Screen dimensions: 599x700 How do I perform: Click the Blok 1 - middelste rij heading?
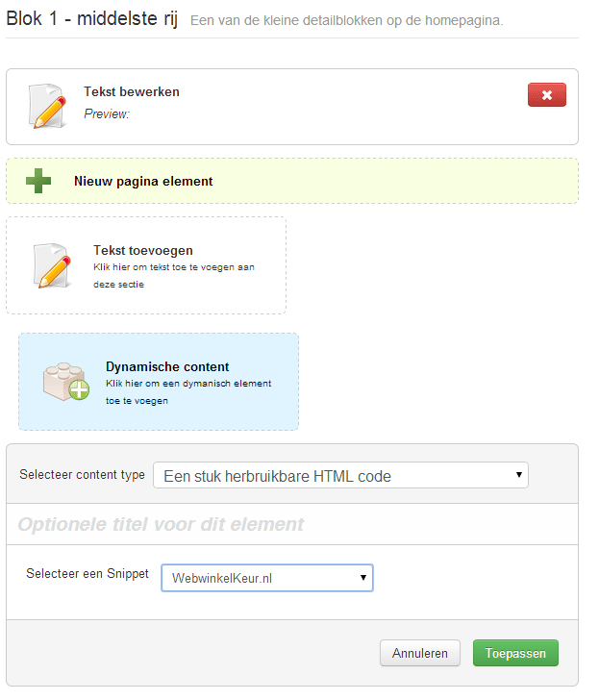(92, 17)
